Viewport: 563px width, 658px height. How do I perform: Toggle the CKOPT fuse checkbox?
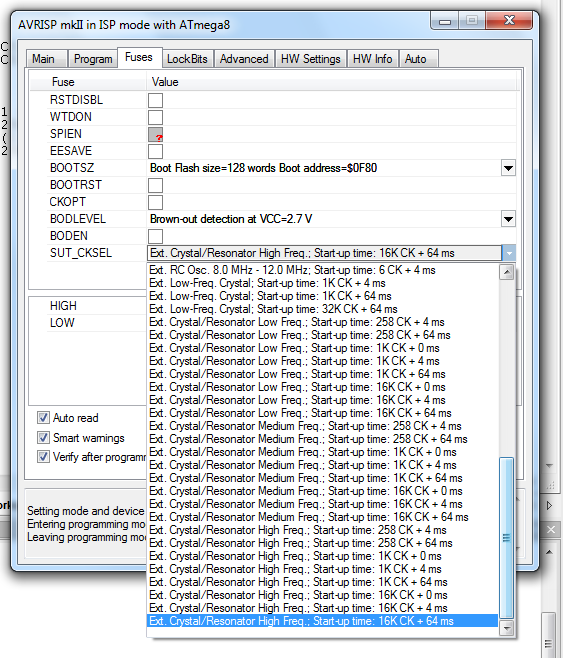pos(155,202)
